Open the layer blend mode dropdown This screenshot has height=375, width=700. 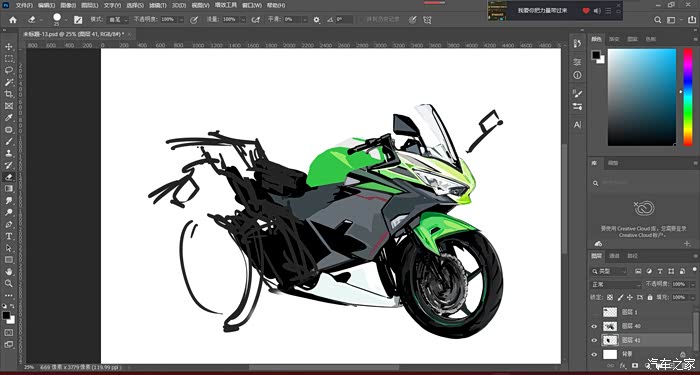tap(616, 284)
